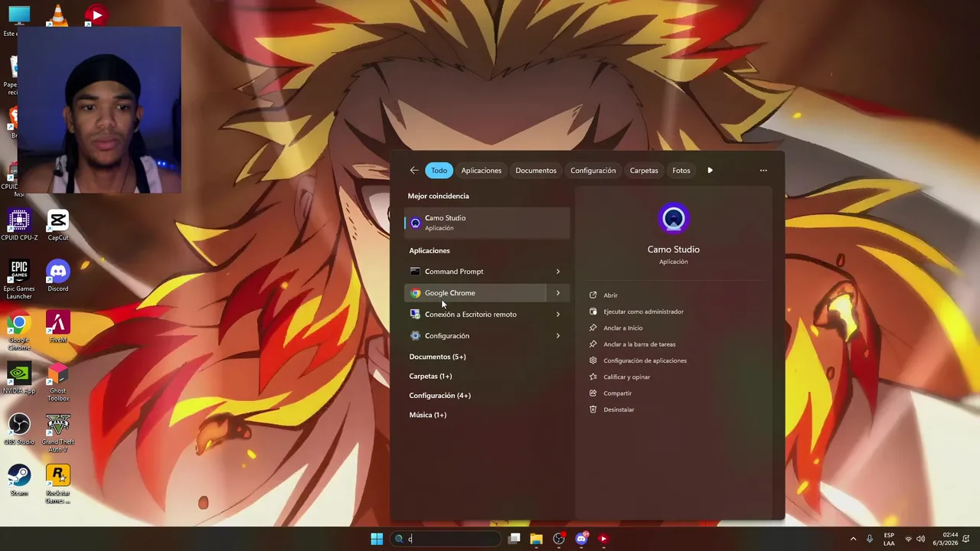Select the Todo filter tab
Viewport: 980px width, 551px height.
439,171
